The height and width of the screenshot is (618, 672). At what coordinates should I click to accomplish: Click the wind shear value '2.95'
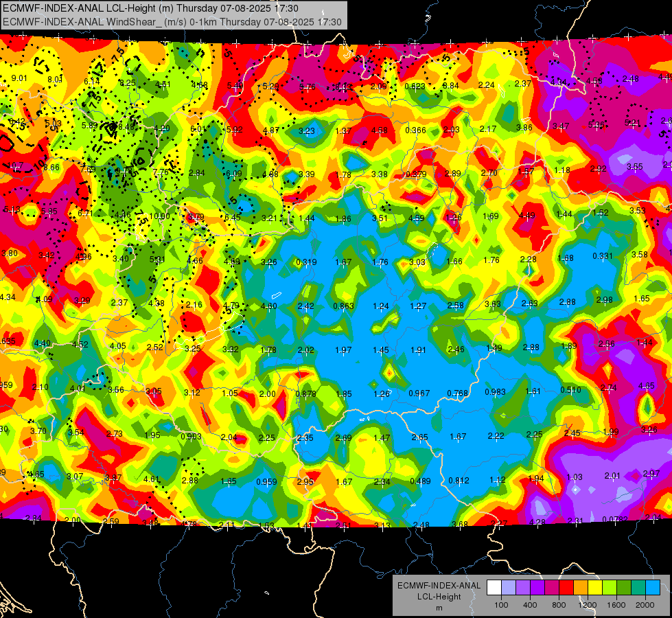point(305,481)
